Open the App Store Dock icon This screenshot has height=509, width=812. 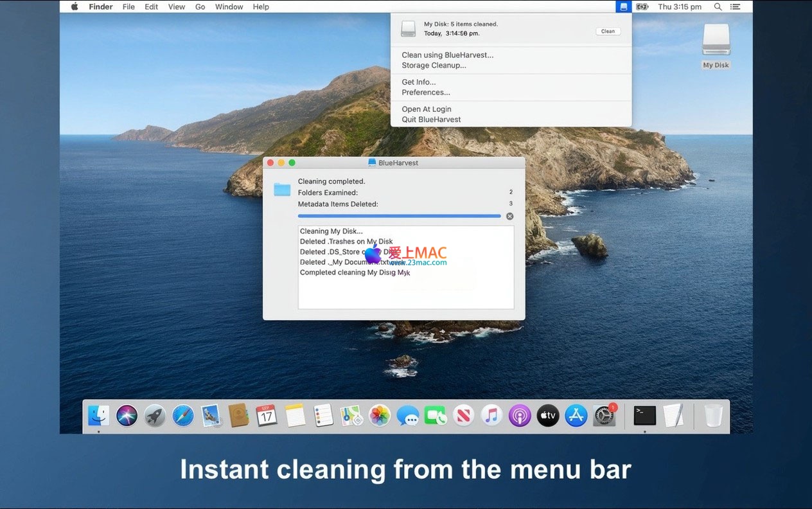pyautogui.click(x=576, y=416)
